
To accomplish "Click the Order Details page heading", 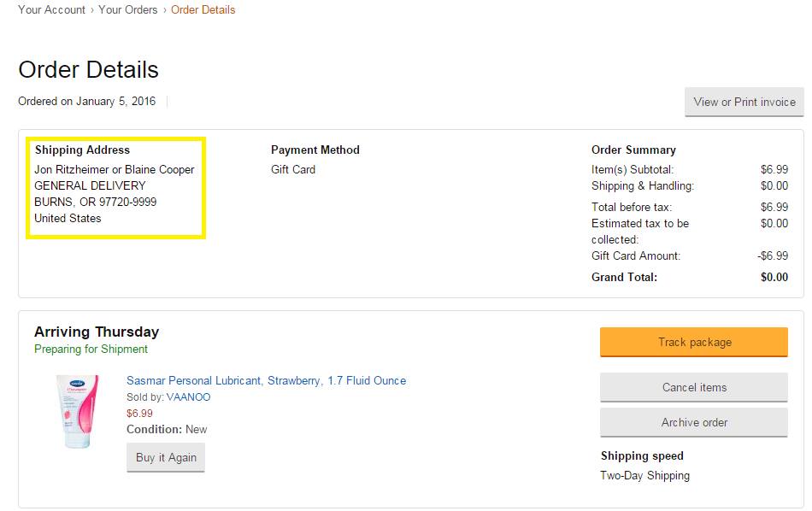I will coord(88,69).
